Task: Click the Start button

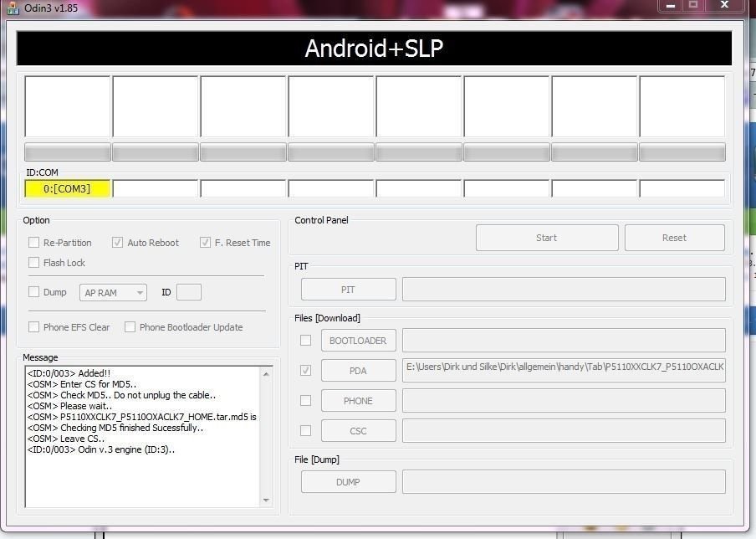Action: click(x=547, y=238)
